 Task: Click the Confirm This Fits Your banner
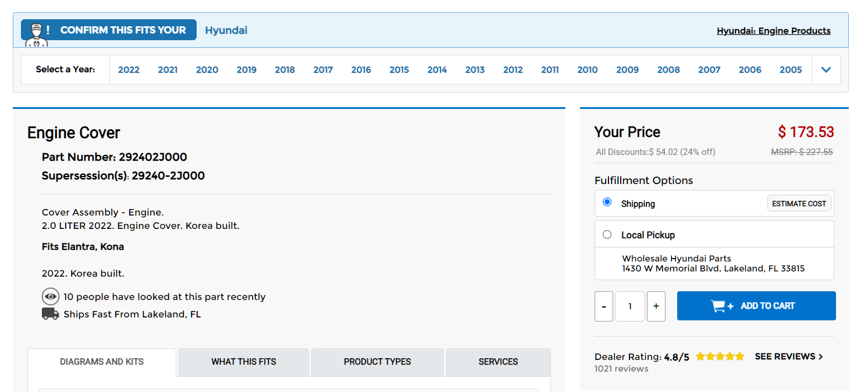point(109,30)
